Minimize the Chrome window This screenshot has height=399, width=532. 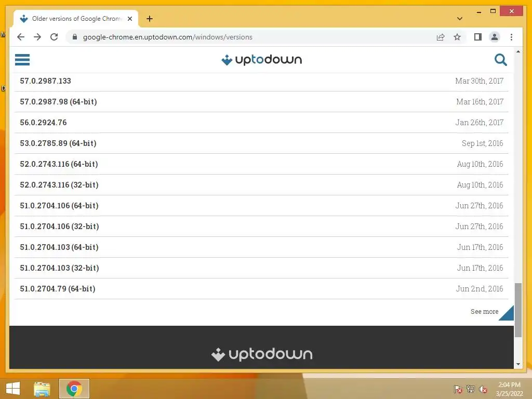(x=478, y=12)
